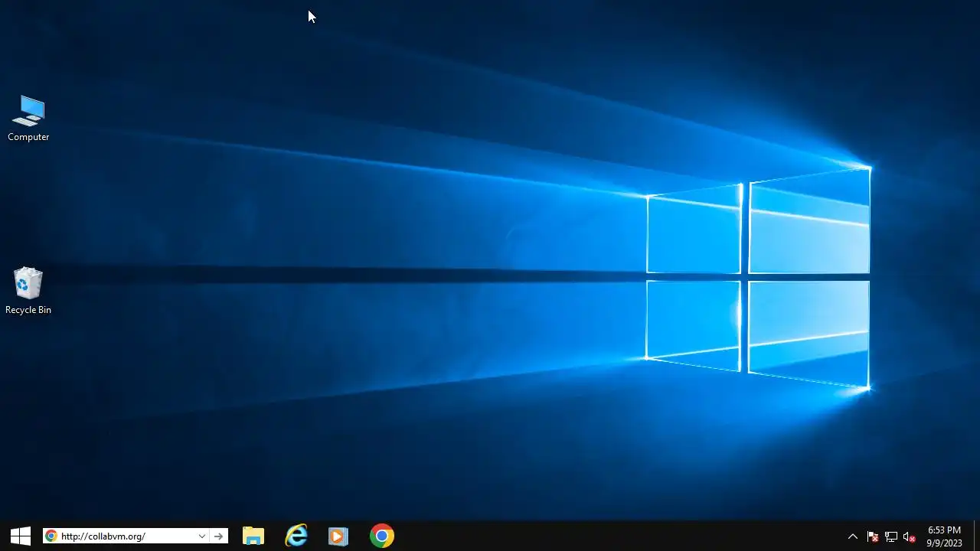Screen dimensions: 980x551
Task: Click the Show desktop strip
Action: pos(977,536)
